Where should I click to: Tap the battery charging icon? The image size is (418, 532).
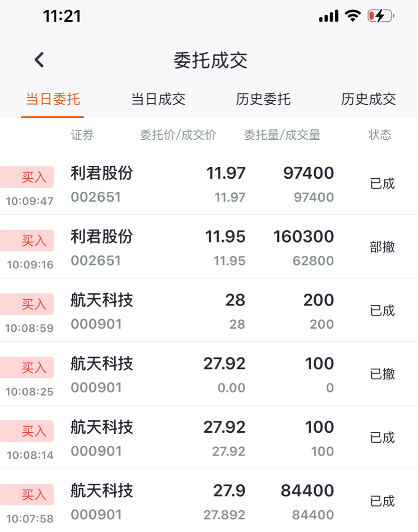click(x=381, y=16)
